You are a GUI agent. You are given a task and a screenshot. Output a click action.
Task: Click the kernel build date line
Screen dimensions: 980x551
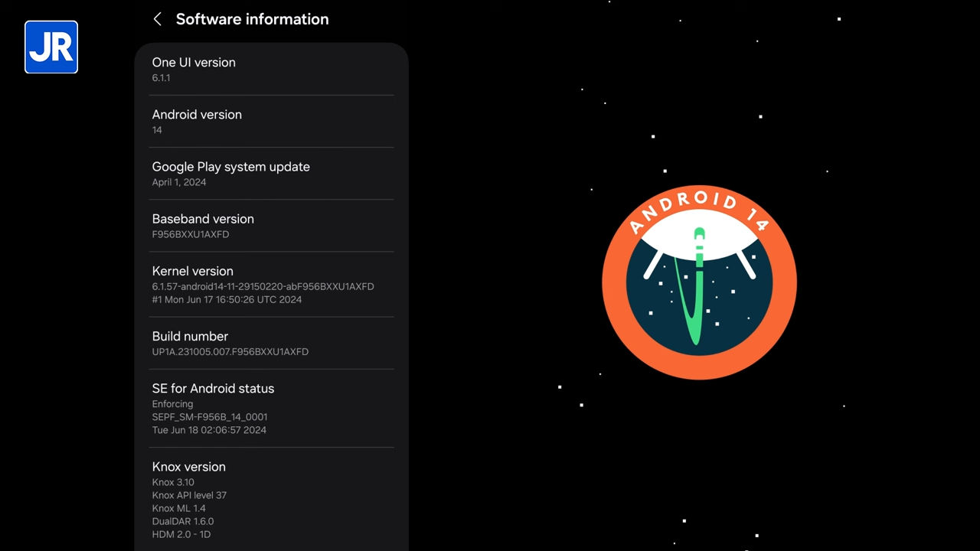click(227, 299)
